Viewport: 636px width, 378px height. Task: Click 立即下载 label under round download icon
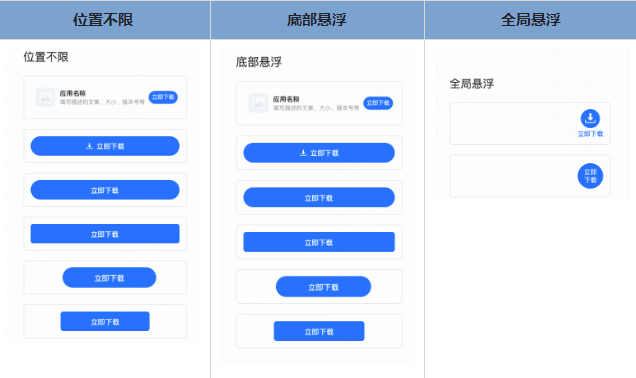tap(590, 134)
